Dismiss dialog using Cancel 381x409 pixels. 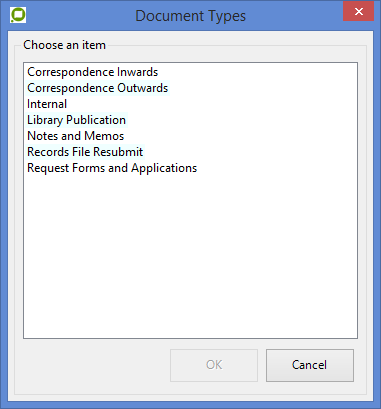(310, 365)
